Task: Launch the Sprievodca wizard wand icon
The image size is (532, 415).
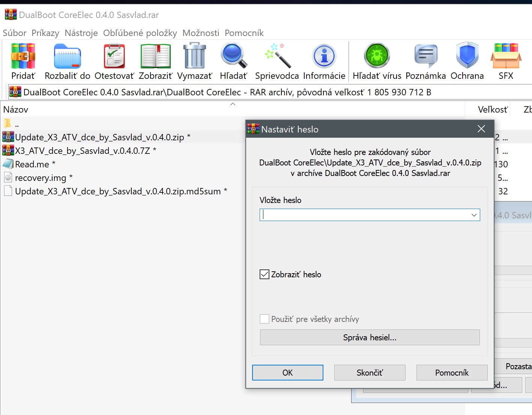Action: point(277,56)
